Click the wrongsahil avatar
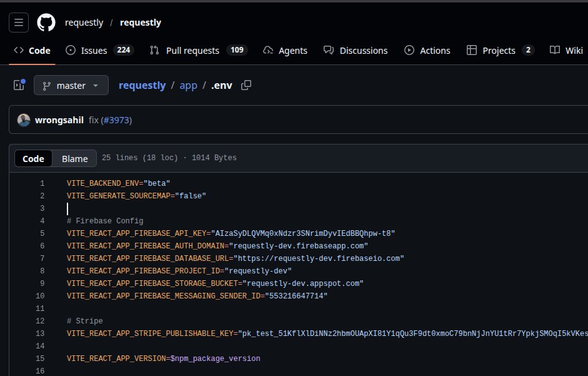Viewport: 588px width, 376px height. click(x=24, y=120)
